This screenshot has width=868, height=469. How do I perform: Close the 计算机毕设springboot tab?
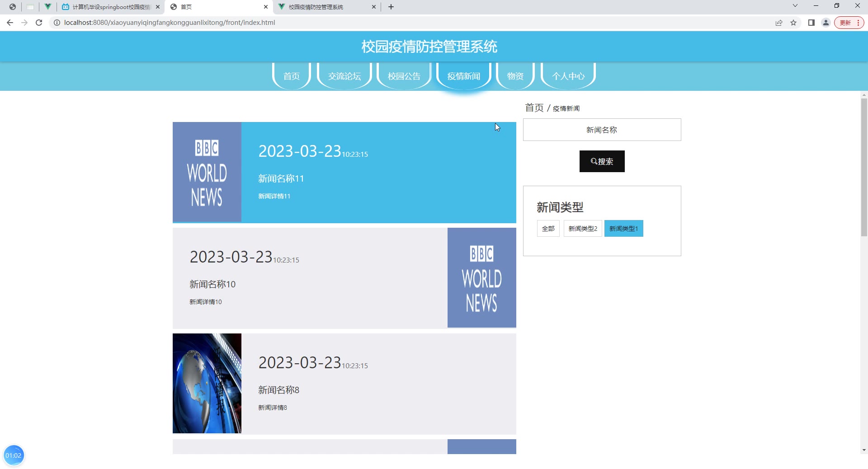pos(158,7)
